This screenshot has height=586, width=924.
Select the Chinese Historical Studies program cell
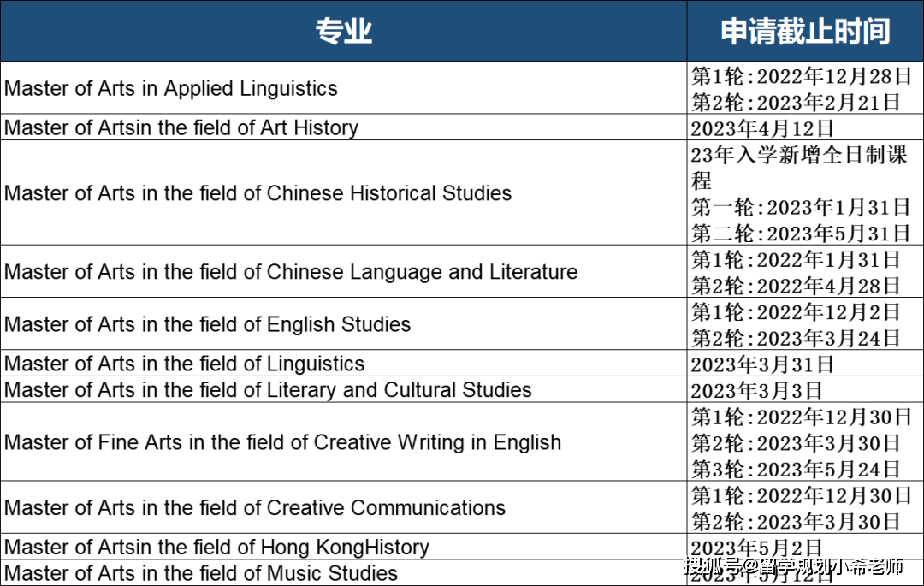(x=344, y=192)
